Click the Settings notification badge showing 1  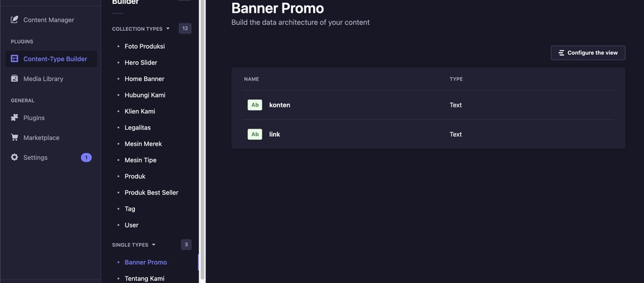(87, 158)
